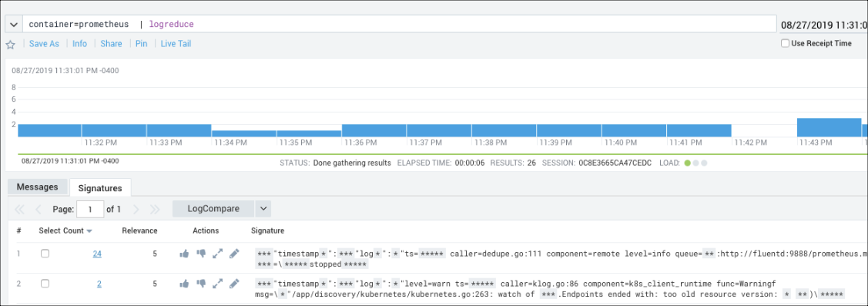Click the Actions column header

[206, 230]
